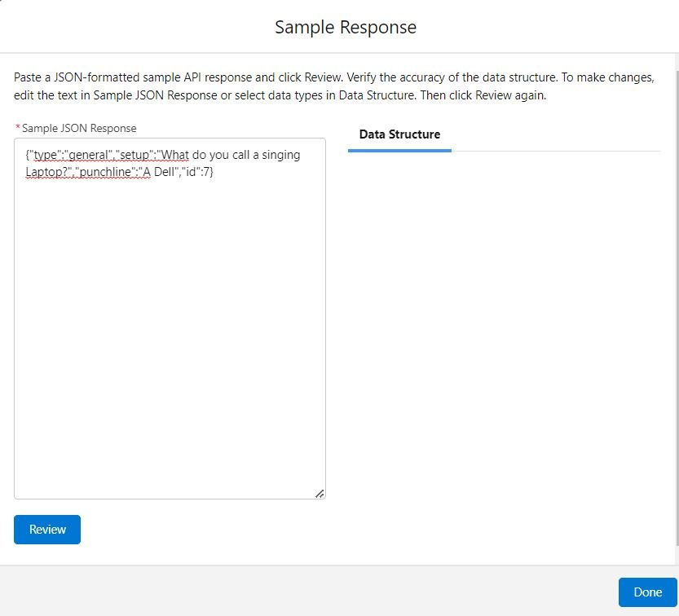Click the word "type" in the JSON text

[x=45, y=155]
